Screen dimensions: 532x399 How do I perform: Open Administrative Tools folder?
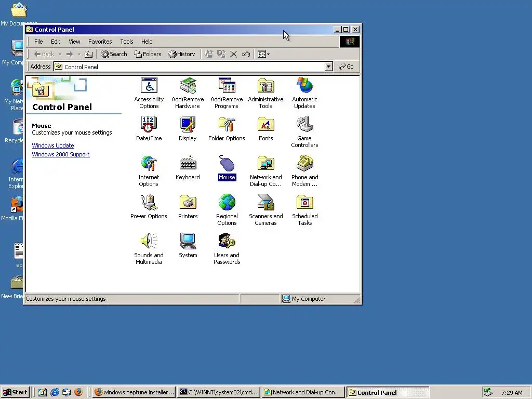coord(265,93)
